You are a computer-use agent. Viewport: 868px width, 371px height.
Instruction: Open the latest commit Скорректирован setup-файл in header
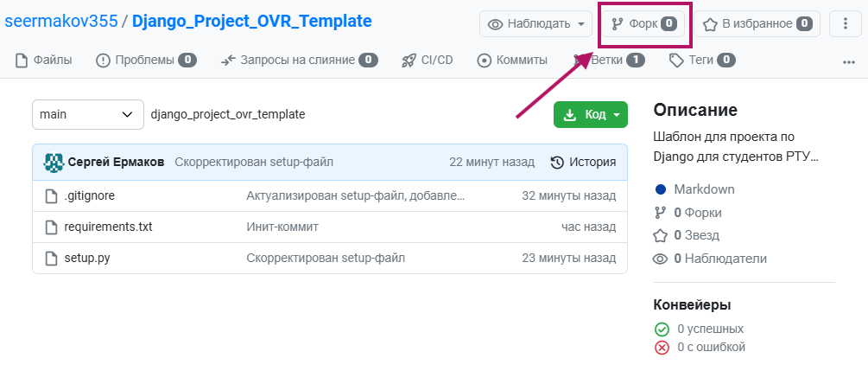coord(254,162)
